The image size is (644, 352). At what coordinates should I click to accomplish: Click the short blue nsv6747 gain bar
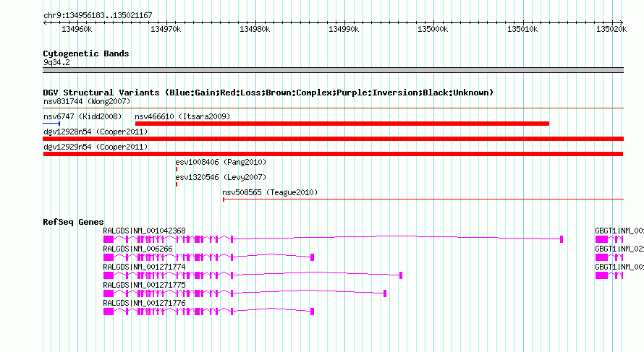(x=51, y=123)
